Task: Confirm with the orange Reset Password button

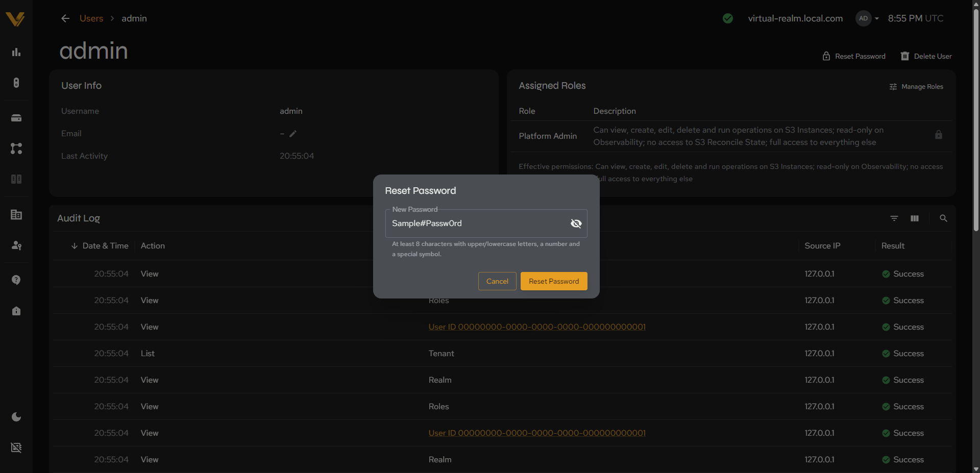Action: [554, 281]
